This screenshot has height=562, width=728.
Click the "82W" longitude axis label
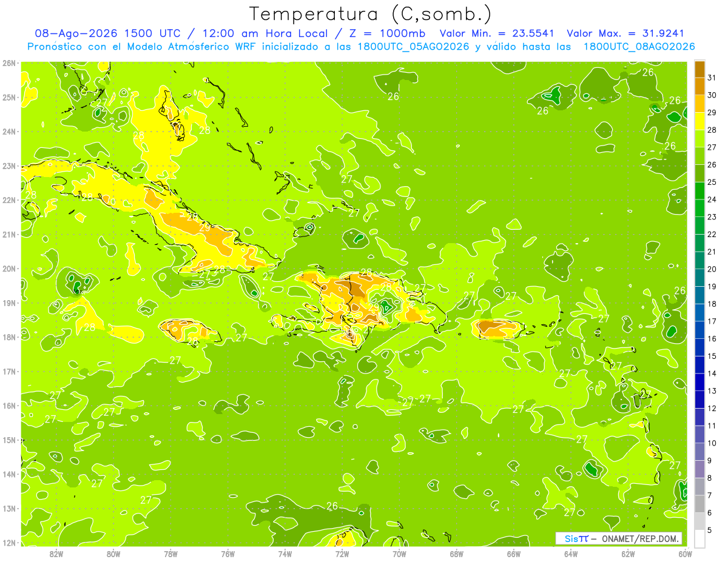[x=56, y=554]
